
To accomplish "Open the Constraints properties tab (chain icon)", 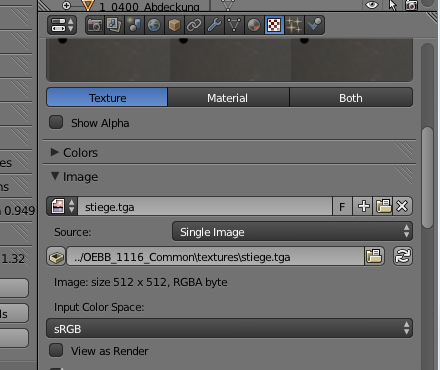I will point(194,25).
